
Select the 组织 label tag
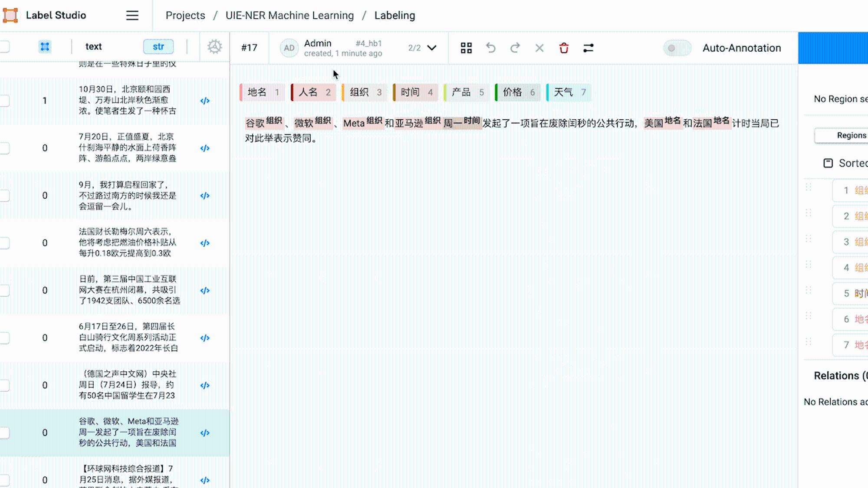pos(365,92)
